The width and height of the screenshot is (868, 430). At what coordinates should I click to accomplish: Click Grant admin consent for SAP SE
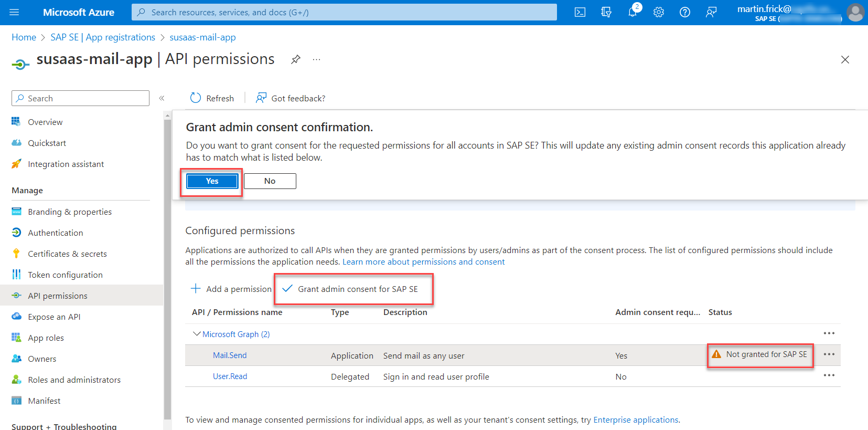350,289
